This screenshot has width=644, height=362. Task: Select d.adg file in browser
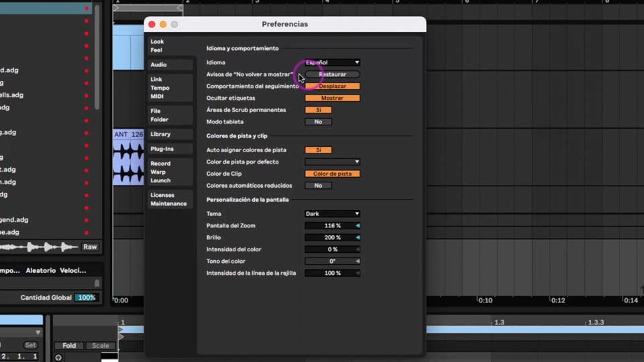tap(9, 70)
